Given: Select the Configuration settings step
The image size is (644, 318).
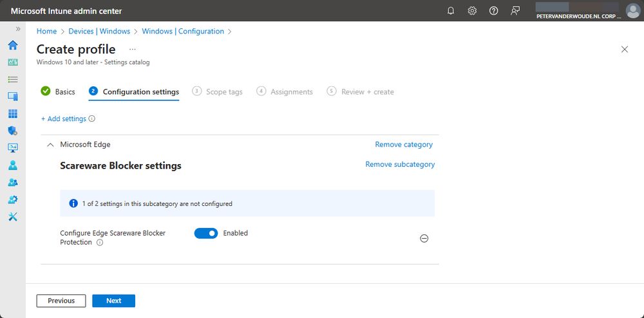Looking at the screenshot, I should click(134, 91).
